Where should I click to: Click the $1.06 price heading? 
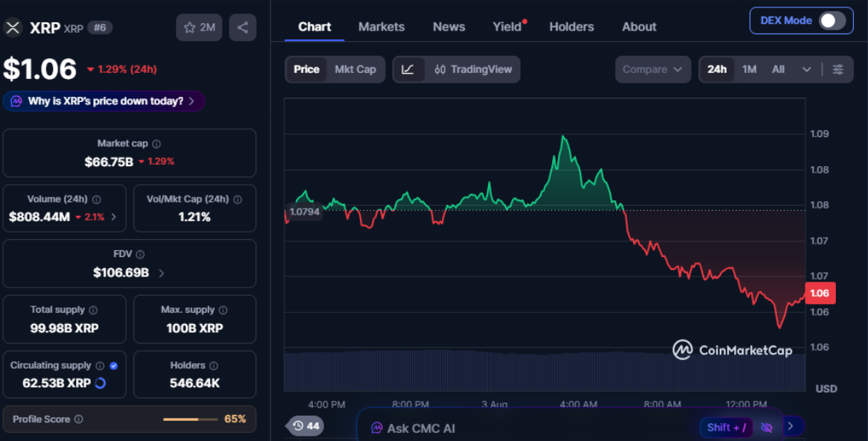point(39,69)
